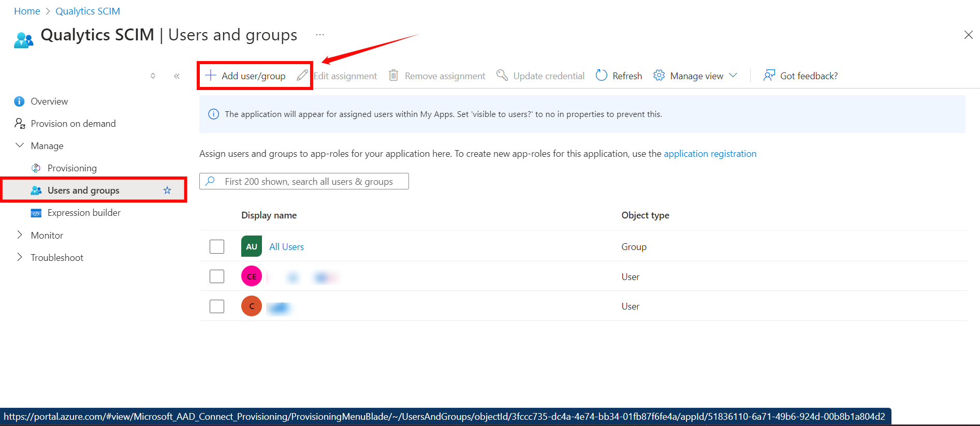
Task: Collapse the sidebar with double chevron icon
Action: [177, 76]
